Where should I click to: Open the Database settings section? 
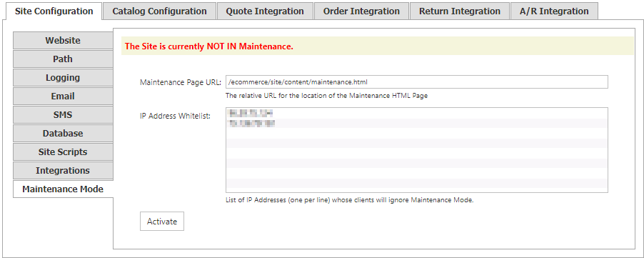click(63, 133)
